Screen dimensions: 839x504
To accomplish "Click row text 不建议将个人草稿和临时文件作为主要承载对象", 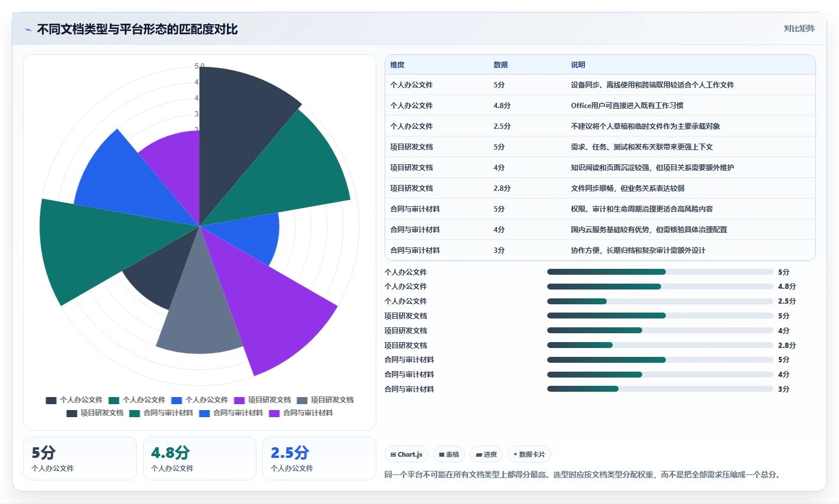I will [x=645, y=126].
